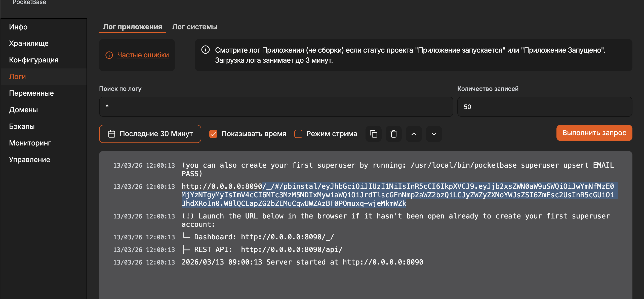Go to the Домены section

[x=23, y=110]
